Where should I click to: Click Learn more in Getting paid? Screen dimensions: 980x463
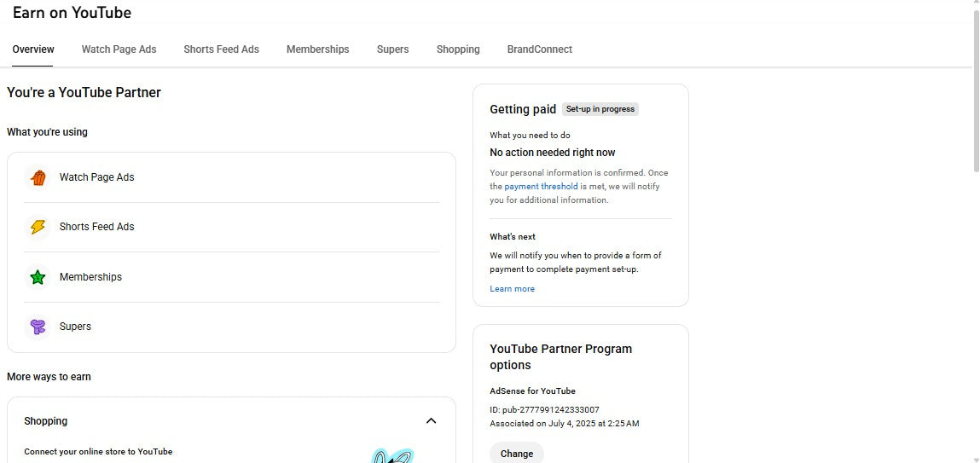pyautogui.click(x=512, y=289)
